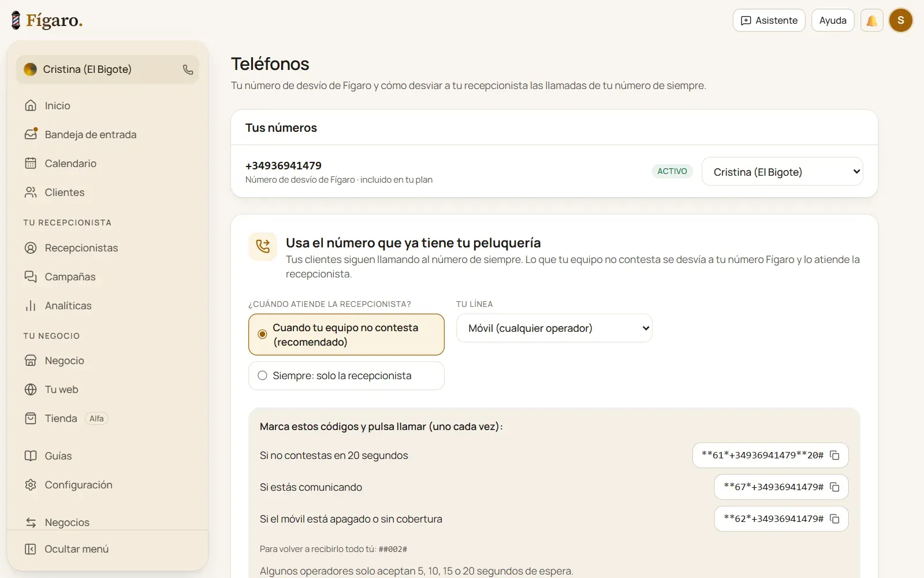Select 'Cuando tu equipo no contesta' option
This screenshot has height=578, width=924.
[x=346, y=335]
